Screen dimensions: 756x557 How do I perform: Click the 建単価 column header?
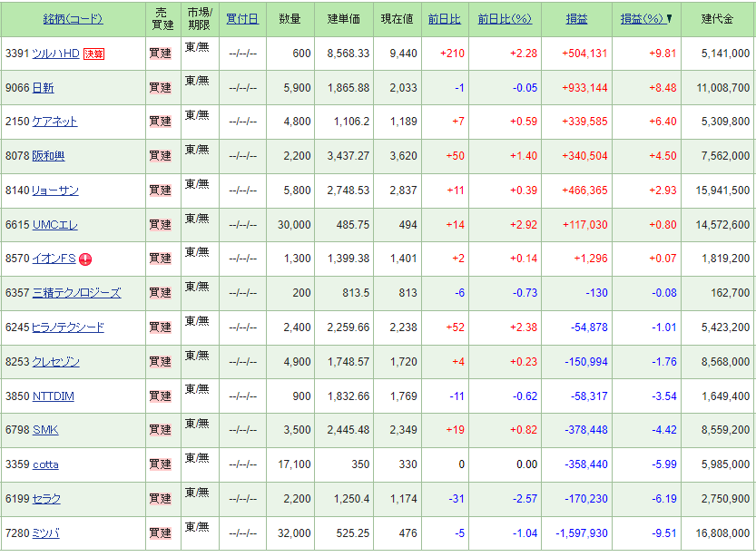point(343,19)
